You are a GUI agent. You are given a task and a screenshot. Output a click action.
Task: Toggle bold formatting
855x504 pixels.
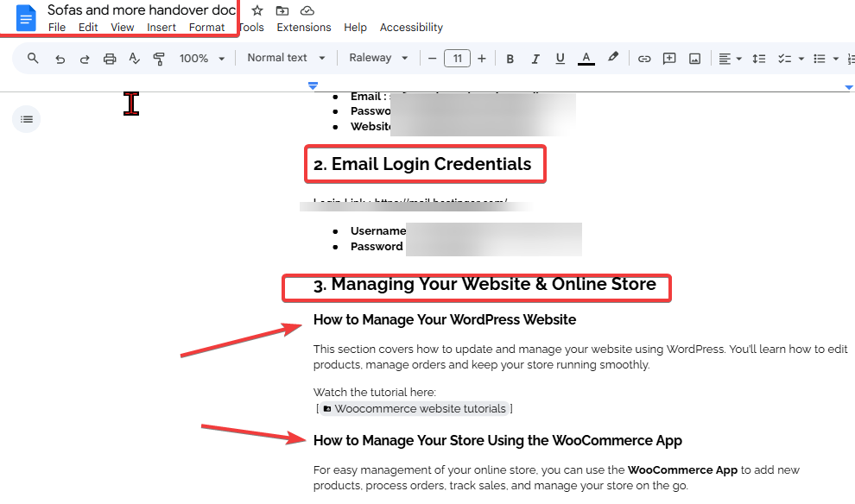pyautogui.click(x=510, y=59)
